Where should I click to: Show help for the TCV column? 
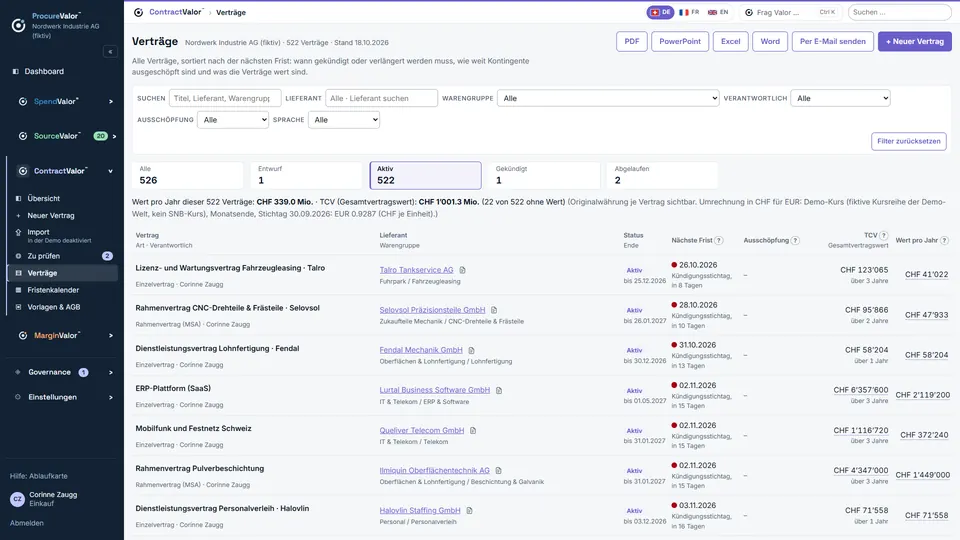(x=883, y=235)
